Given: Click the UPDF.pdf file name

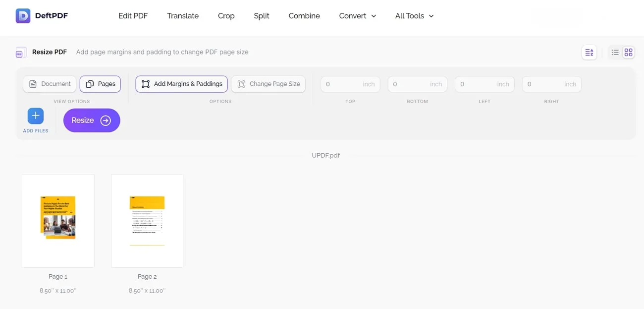Looking at the screenshot, I should pyautogui.click(x=326, y=155).
